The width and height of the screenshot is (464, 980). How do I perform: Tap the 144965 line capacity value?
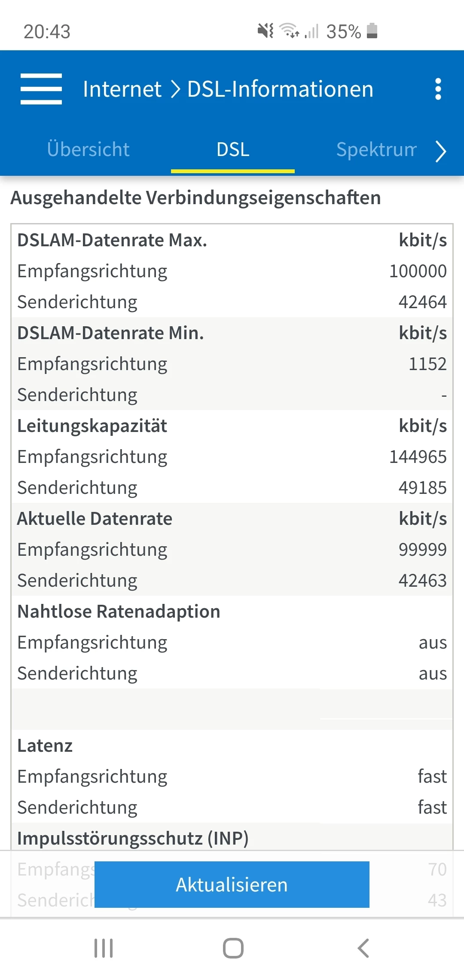coord(418,457)
